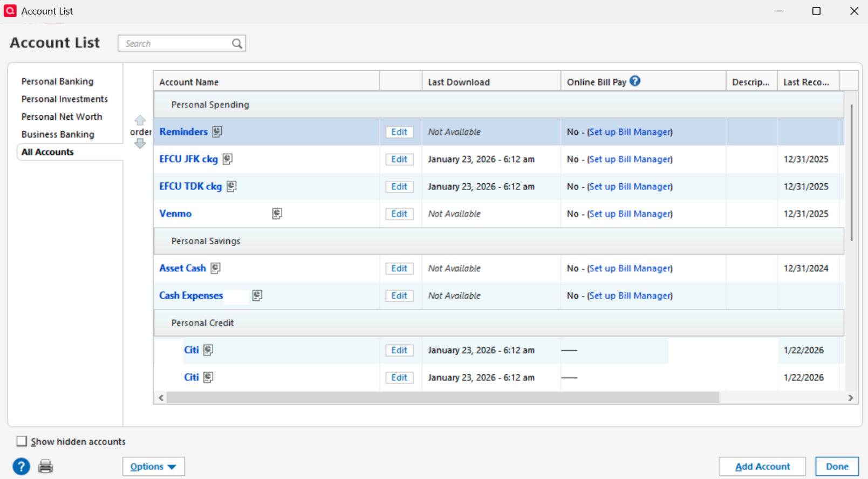This screenshot has width=868, height=479.
Task: Open the register icon beside Reminders
Action: pyautogui.click(x=217, y=132)
